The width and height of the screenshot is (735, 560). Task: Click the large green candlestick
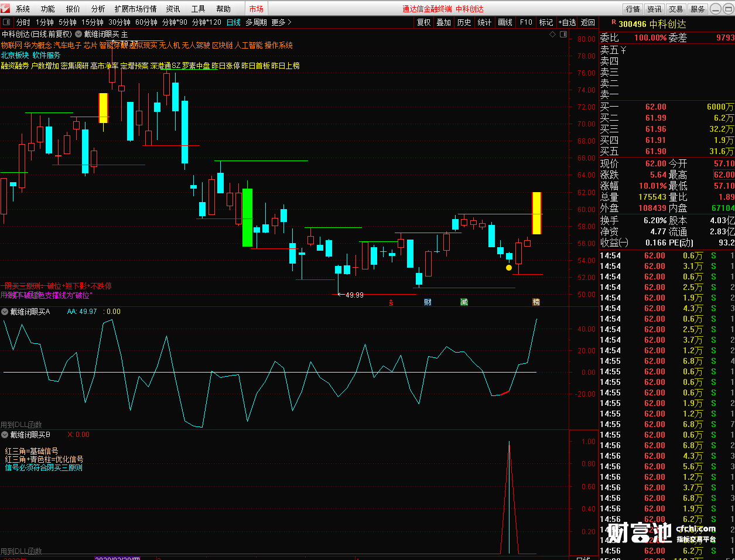247,217
